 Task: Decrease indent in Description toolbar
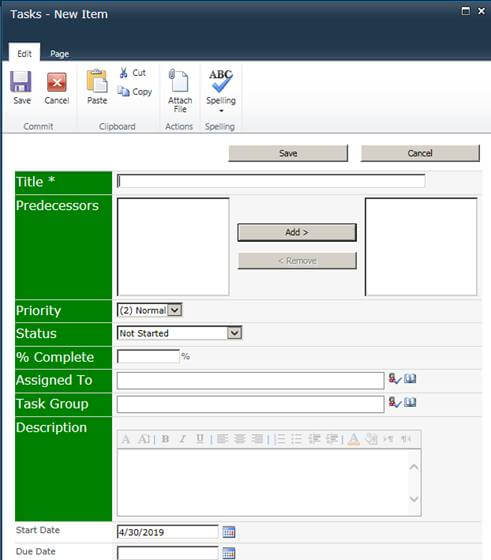(x=314, y=439)
